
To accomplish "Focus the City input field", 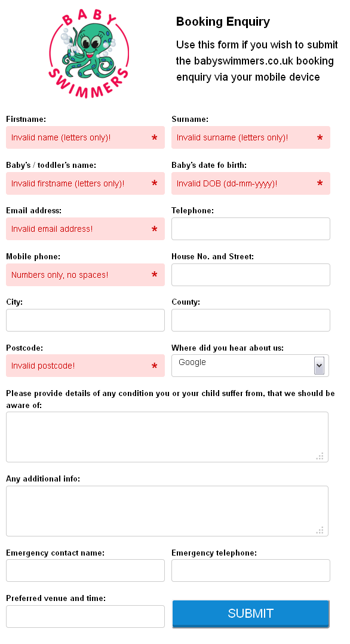I will [x=85, y=320].
